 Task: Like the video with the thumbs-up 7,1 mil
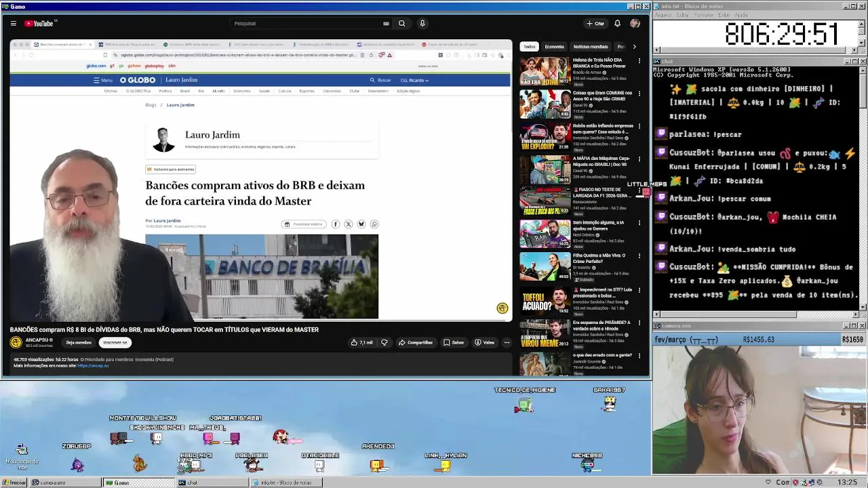362,342
